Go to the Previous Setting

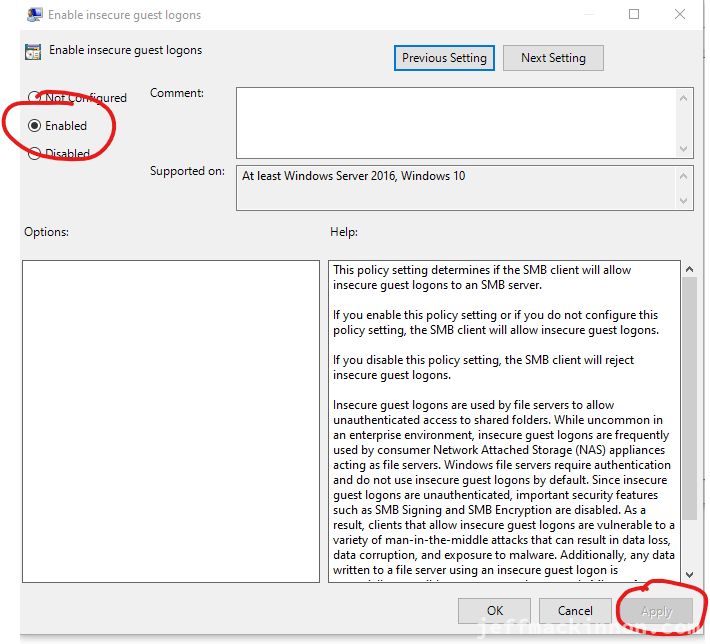click(x=444, y=58)
